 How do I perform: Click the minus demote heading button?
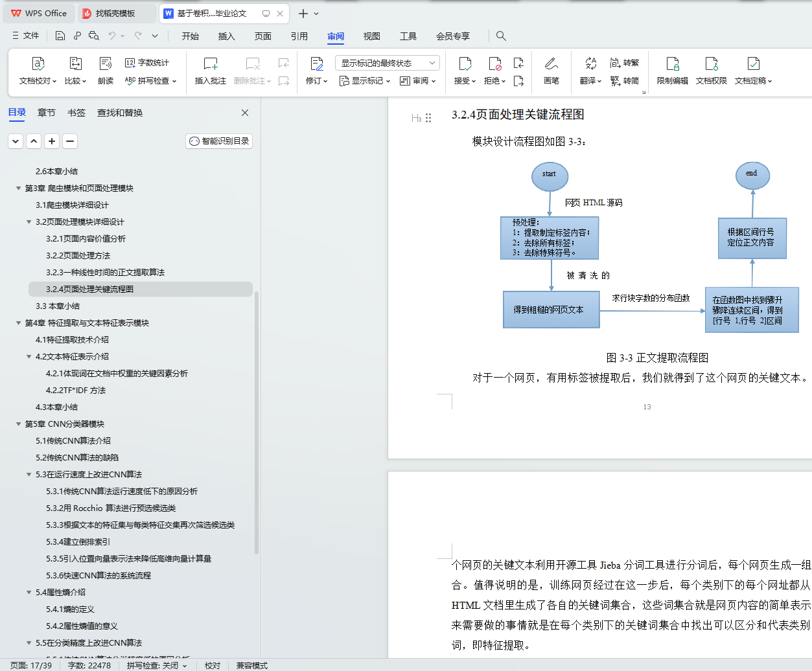(x=70, y=141)
